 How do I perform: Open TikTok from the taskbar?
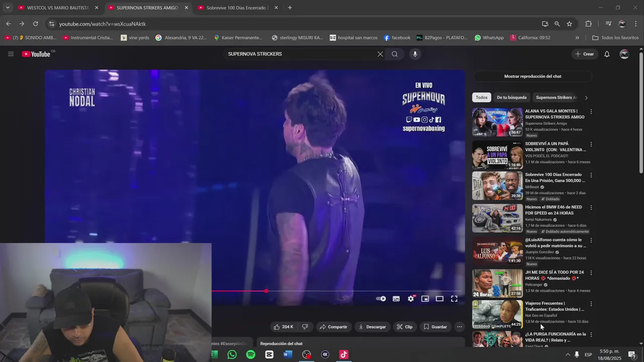click(344, 354)
